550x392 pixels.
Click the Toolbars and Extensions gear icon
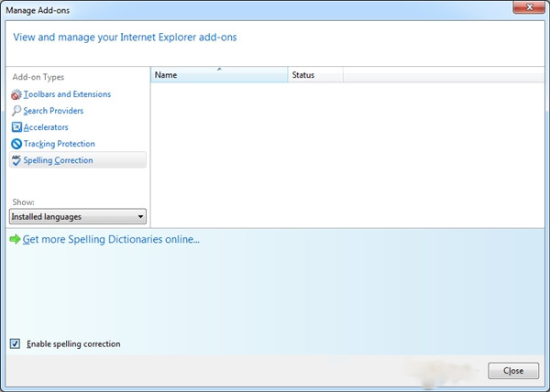pyautogui.click(x=16, y=94)
